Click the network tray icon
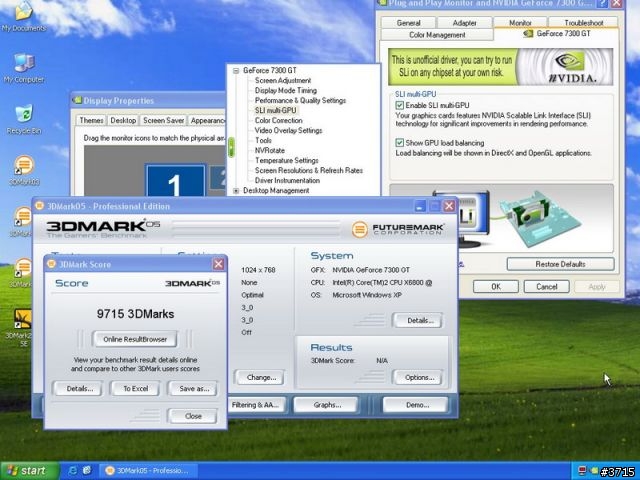The width and height of the screenshot is (640, 480). click(x=582, y=471)
